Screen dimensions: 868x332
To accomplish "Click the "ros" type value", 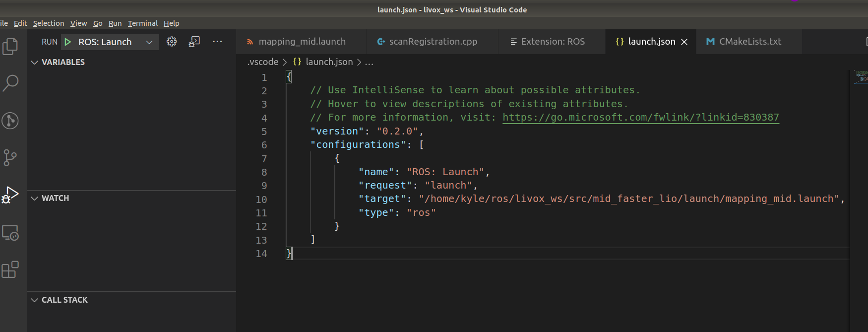I will tap(421, 213).
